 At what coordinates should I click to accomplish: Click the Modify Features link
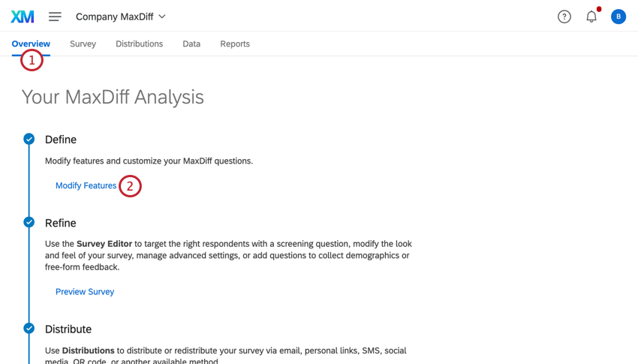[x=86, y=185]
